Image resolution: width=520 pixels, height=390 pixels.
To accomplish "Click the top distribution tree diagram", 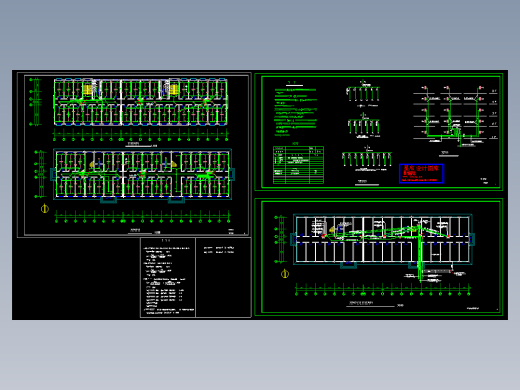I will click(x=363, y=94).
